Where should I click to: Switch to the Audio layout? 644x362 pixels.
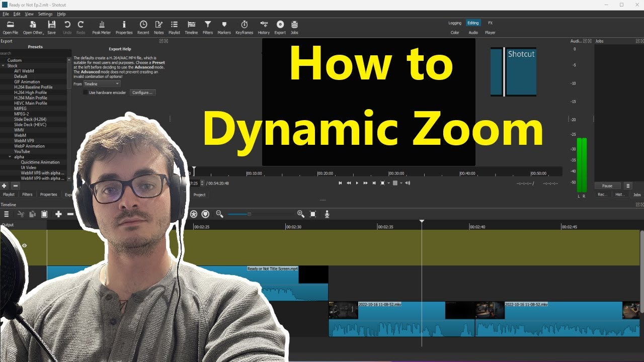473,33
